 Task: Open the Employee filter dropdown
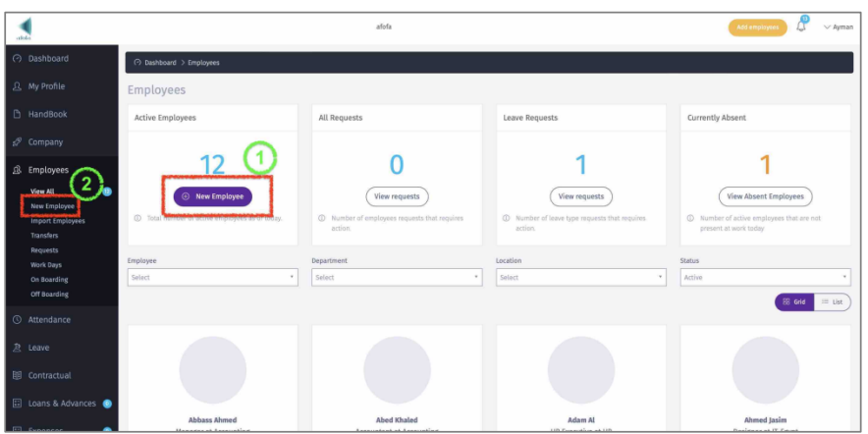[x=212, y=278]
